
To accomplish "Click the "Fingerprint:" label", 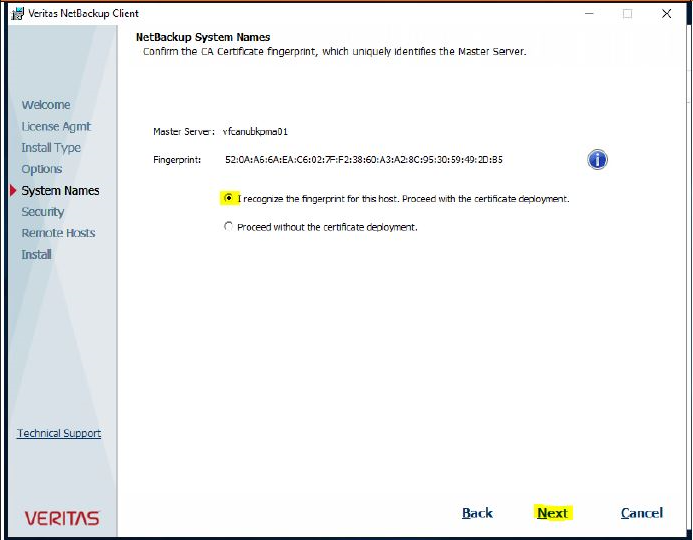I will pos(177,160).
